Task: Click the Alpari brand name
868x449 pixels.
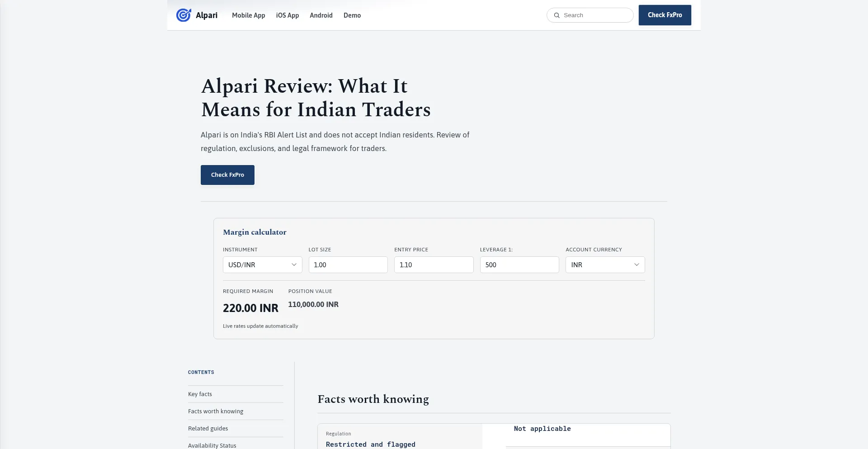Action: click(207, 15)
